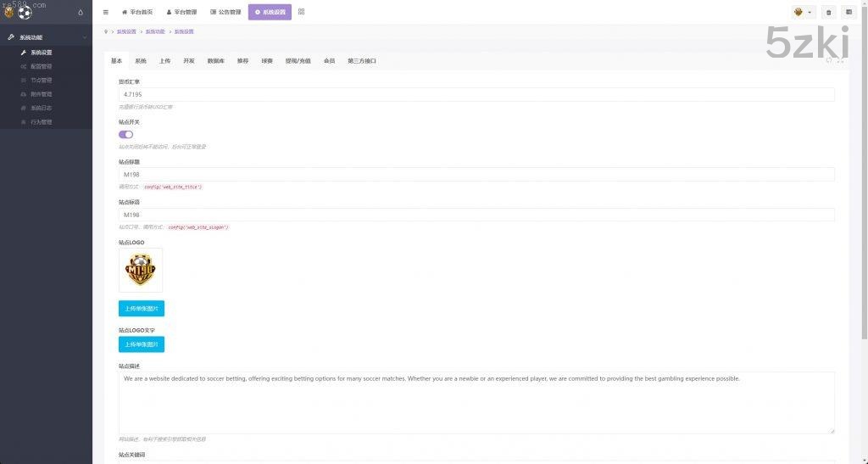Click last 系统设置 breadcrumb link
Image resolution: width=868 pixels, height=464 pixels.
pyautogui.click(x=184, y=31)
